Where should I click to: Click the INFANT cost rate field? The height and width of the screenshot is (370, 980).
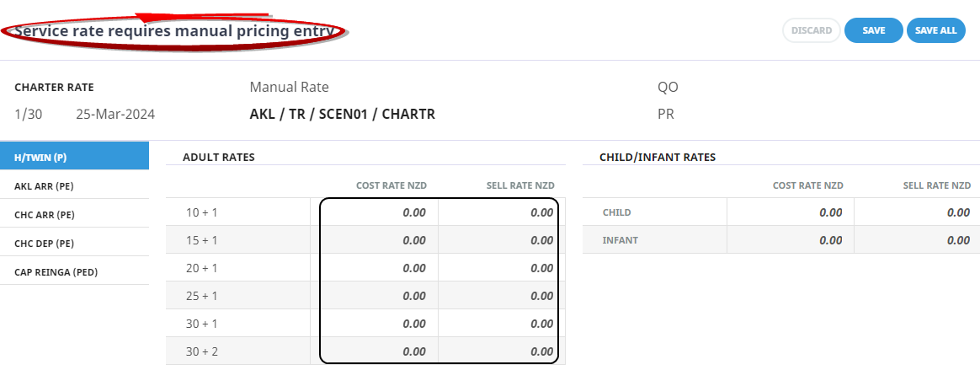tap(790, 240)
